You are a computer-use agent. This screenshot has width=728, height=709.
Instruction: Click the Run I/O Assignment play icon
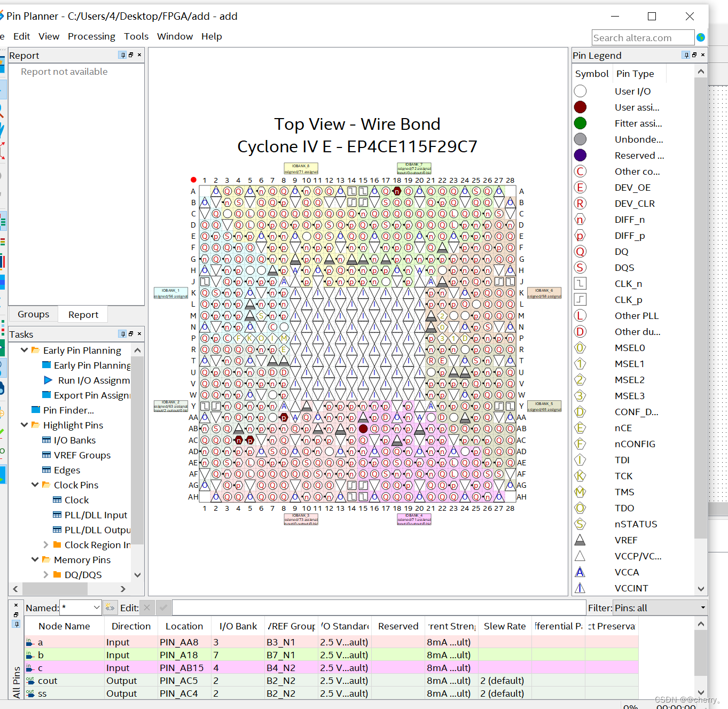click(x=48, y=380)
